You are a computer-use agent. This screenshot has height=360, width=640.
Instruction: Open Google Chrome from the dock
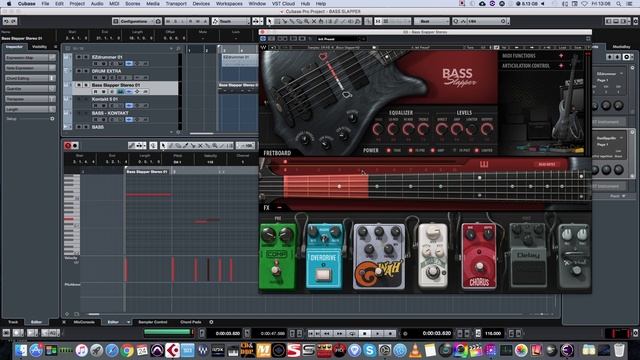pos(127,350)
